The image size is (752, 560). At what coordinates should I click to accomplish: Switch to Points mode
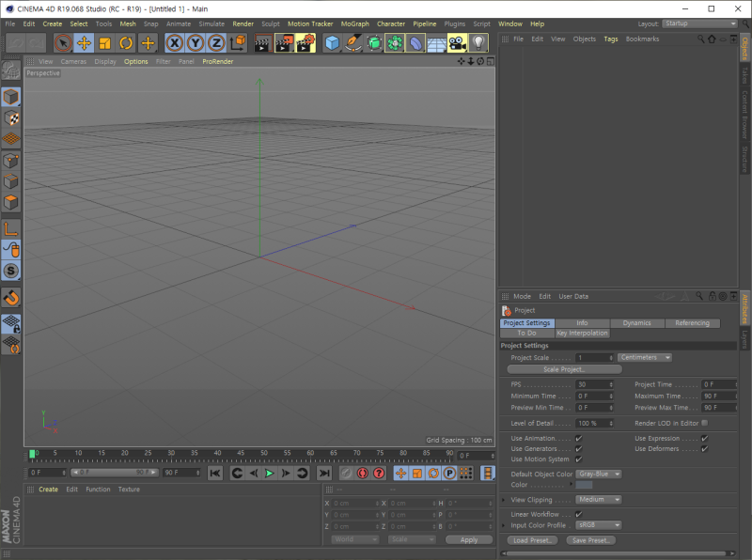pos(10,160)
